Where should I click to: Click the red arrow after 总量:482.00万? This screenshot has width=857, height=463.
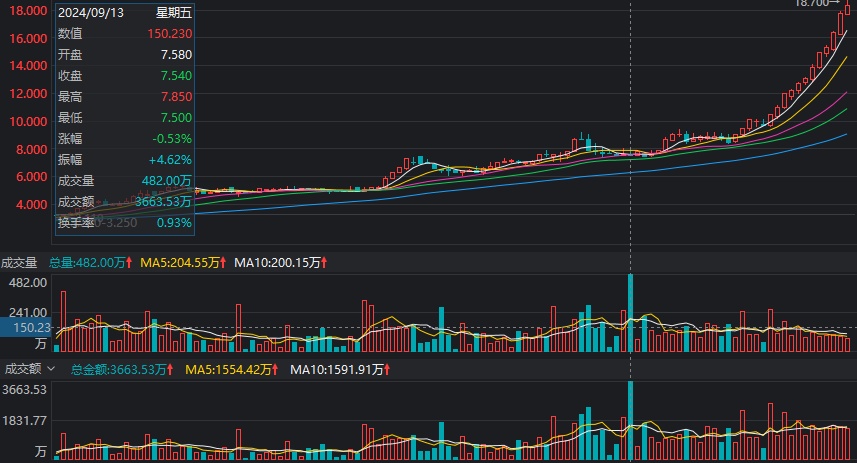point(129,263)
